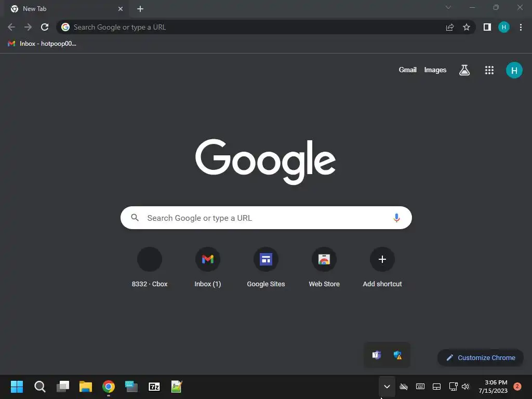This screenshot has width=532, height=399.
Task: Select the New Tab tab
Action: click(66, 9)
